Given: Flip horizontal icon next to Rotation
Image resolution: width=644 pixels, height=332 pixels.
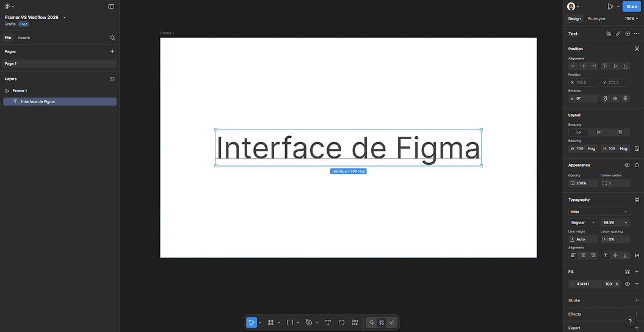Looking at the screenshot, I should [615, 98].
